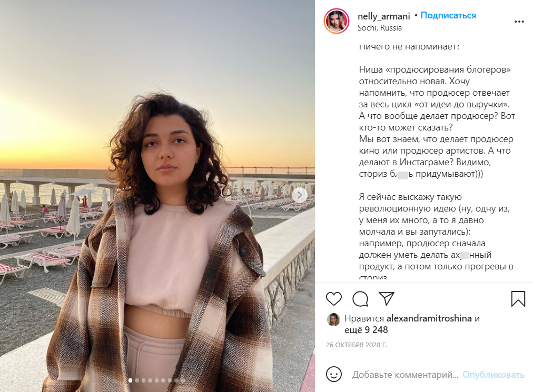Image resolution: width=533 pixels, height=392 pixels.
Task: Open comments via the speech bubble icon
Action: click(x=360, y=299)
